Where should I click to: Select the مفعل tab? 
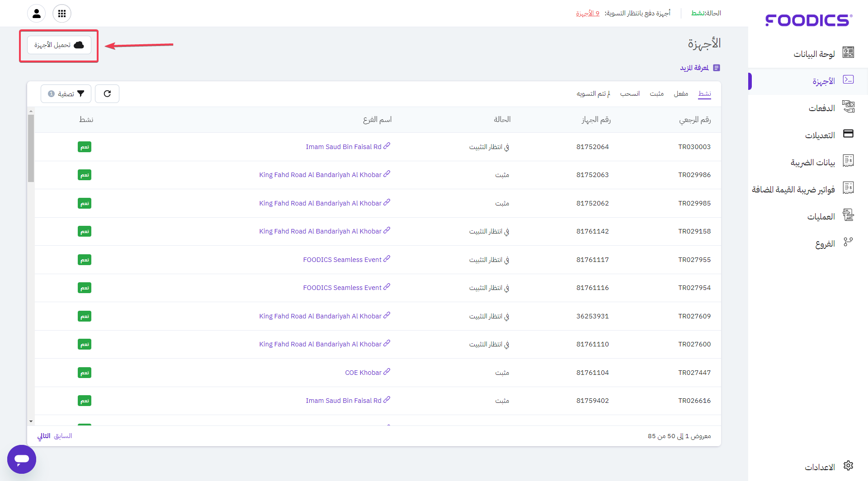(x=681, y=93)
